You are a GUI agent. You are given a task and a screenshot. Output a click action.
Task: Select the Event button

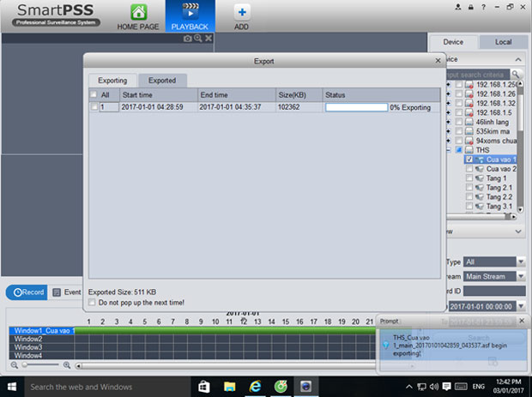pos(67,292)
